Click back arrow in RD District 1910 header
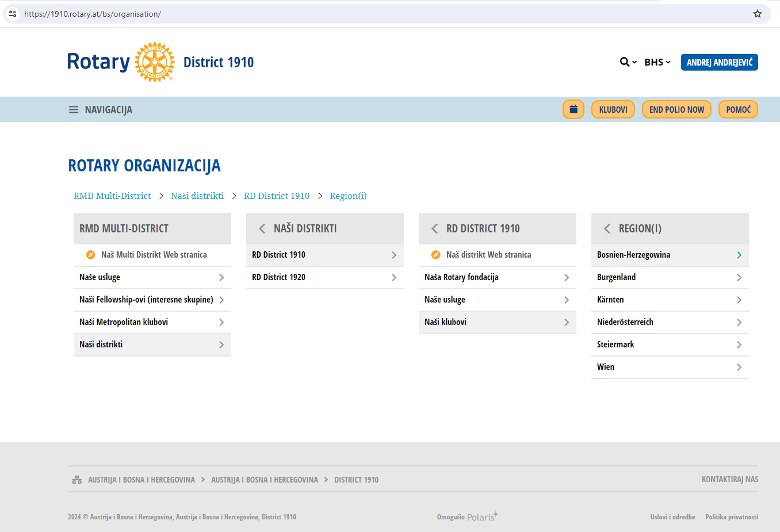The height and width of the screenshot is (532, 780). click(434, 229)
